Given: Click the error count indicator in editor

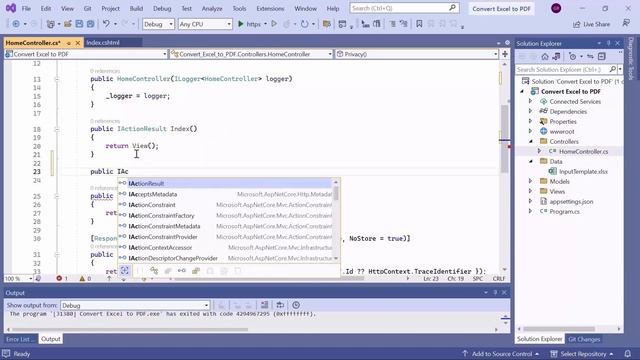Looking at the screenshot, I should click(62, 278).
